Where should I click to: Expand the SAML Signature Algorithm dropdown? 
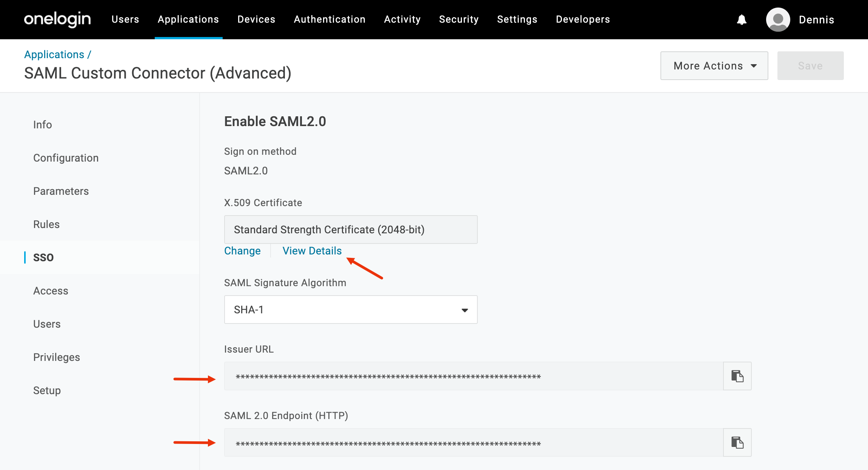pos(351,310)
